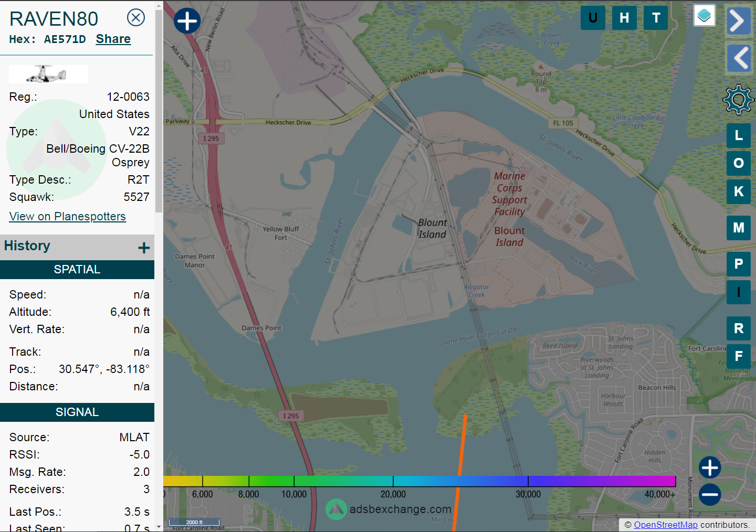This screenshot has height=532, width=756.
Task: Click the type value V22
Action: click(139, 131)
